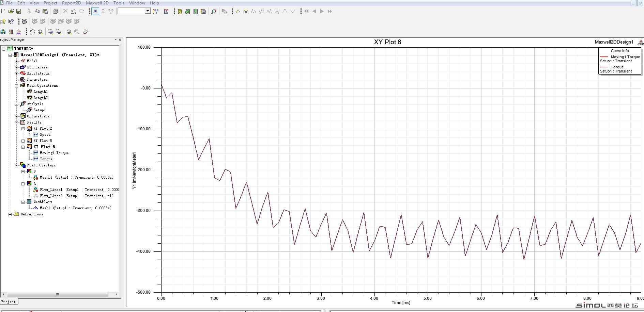The width and height of the screenshot is (644, 312).
Task: Click the Analyze All exclamation icon
Action: (x=195, y=11)
